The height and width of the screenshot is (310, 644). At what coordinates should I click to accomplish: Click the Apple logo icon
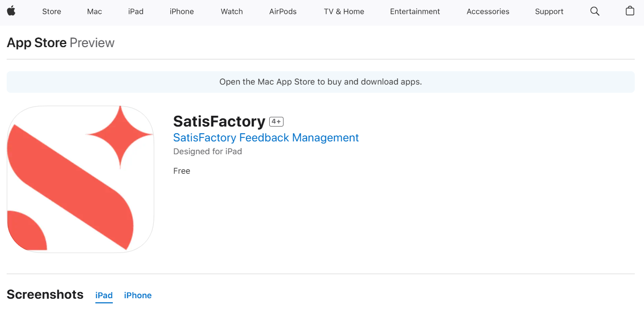11,11
